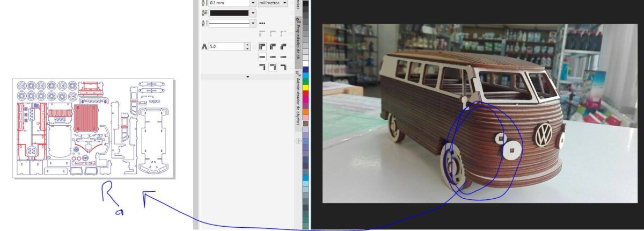Click the miter limit field showing 5.0
644x231 pixels.
tap(226, 47)
